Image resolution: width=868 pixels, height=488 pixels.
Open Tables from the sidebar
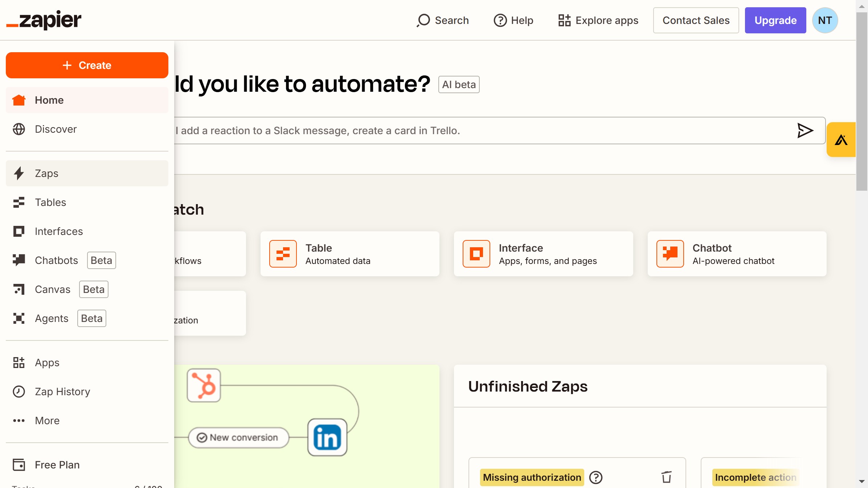point(50,202)
